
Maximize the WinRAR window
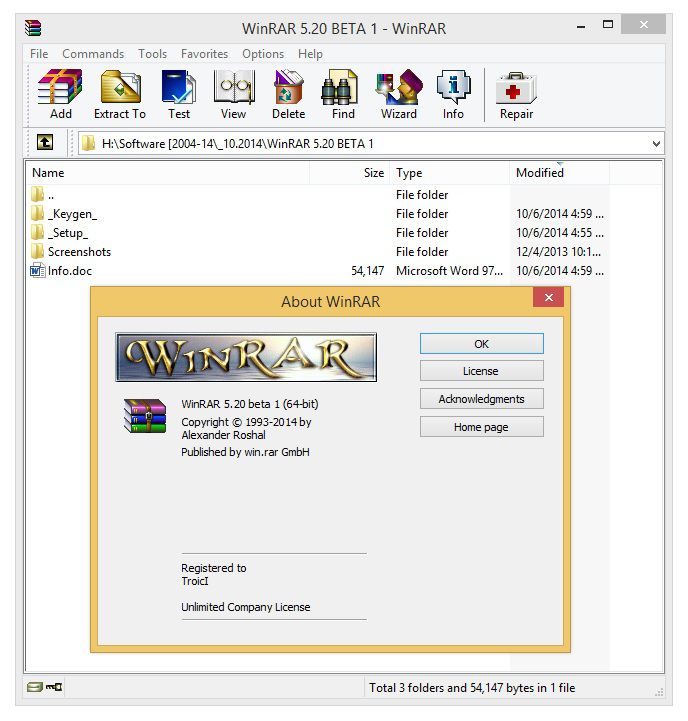pyautogui.click(x=608, y=25)
